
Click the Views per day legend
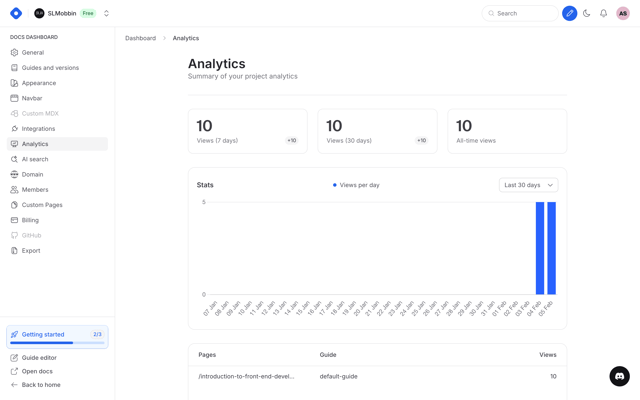(356, 185)
